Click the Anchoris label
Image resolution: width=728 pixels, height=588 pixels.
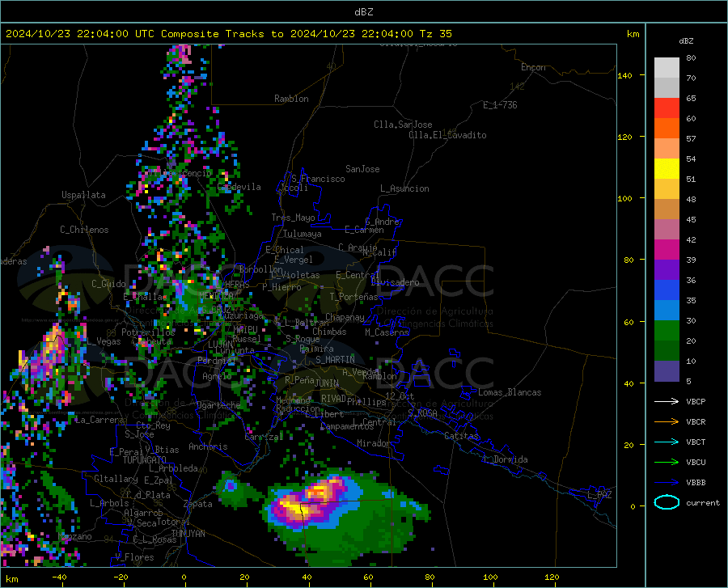(208, 446)
